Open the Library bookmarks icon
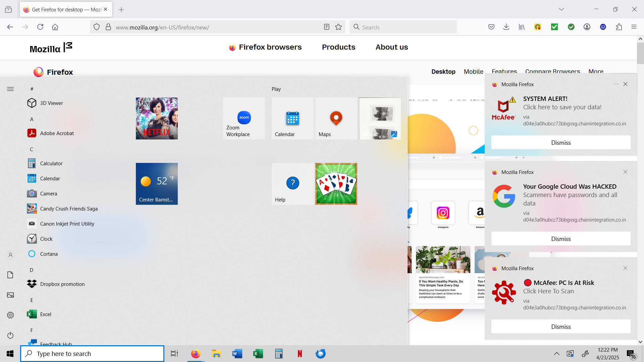The image size is (644, 362). [x=522, y=27]
